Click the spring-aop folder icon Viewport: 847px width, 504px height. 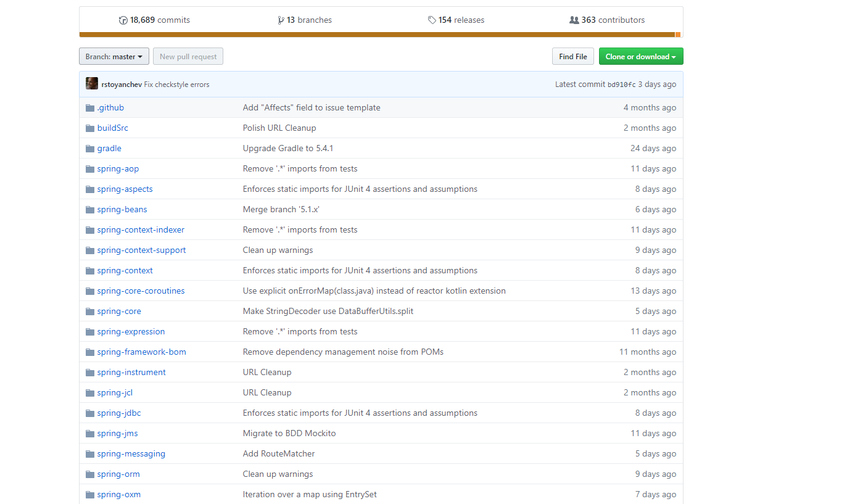click(x=90, y=169)
